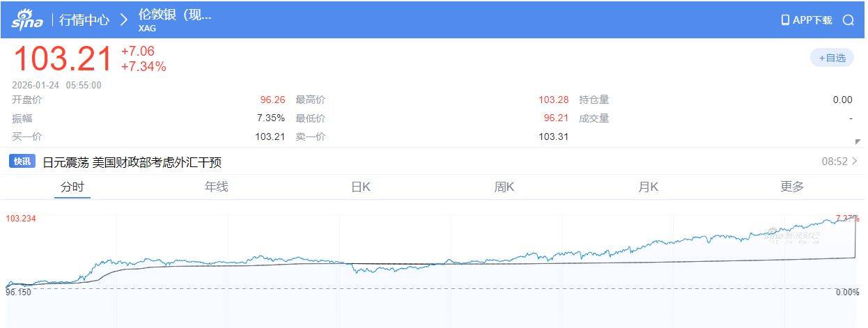Click the title 伦敦银（现...
The width and height of the screenshot is (868, 328).
[175, 15]
